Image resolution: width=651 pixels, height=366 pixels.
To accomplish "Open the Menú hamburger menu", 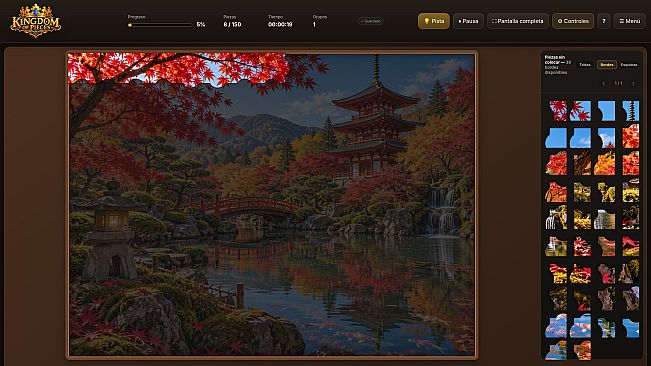I will pyautogui.click(x=629, y=21).
